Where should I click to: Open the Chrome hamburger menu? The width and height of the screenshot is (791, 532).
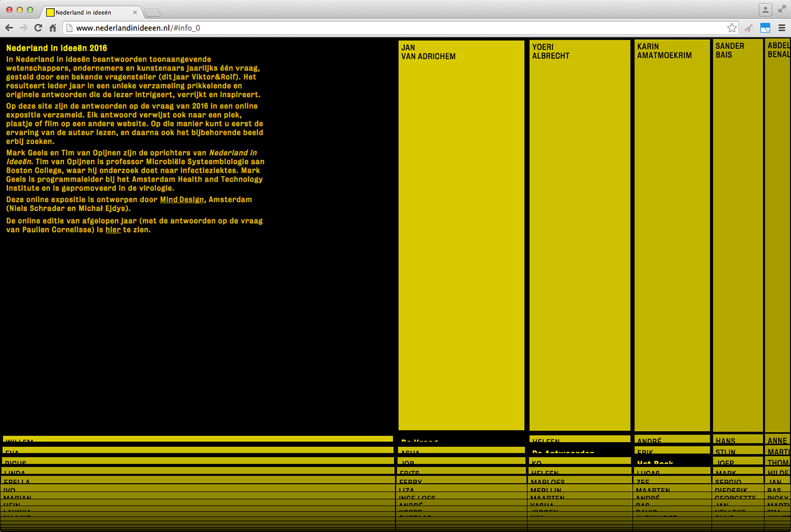(782, 28)
